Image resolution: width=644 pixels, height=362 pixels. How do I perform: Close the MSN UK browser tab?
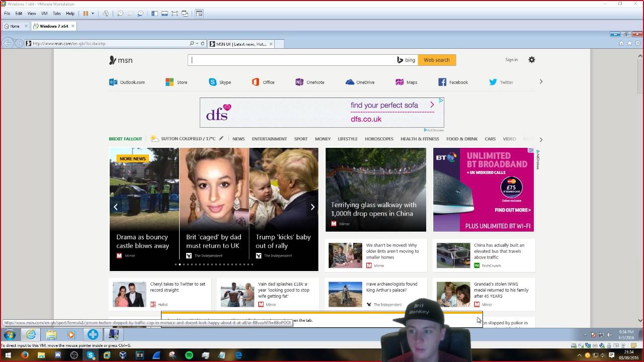(271, 44)
